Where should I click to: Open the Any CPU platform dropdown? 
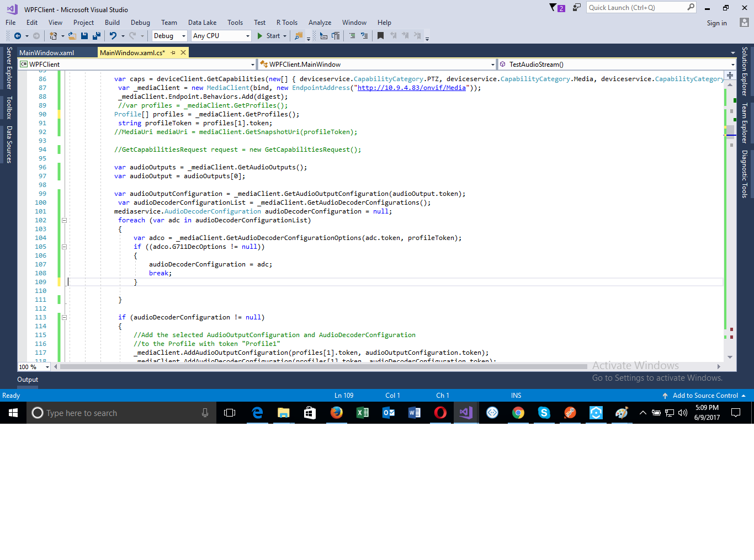click(x=221, y=36)
